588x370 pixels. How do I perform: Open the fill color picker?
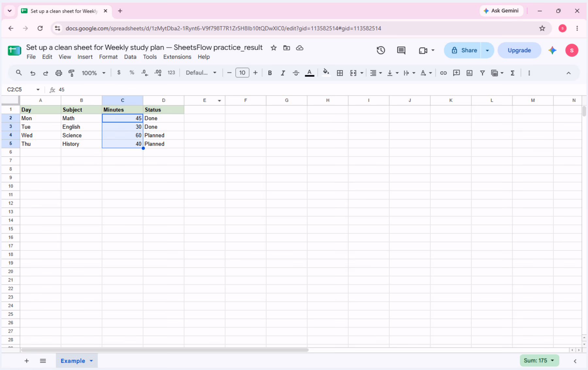[x=326, y=73]
